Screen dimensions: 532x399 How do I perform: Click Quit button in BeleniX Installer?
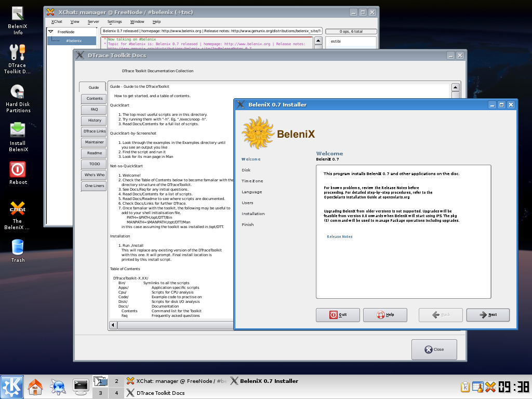click(x=338, y=315)
